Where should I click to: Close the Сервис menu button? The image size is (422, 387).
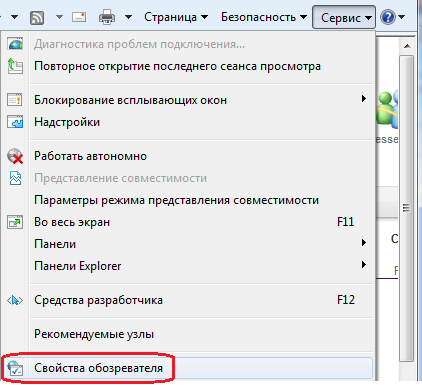pos(344,17)
